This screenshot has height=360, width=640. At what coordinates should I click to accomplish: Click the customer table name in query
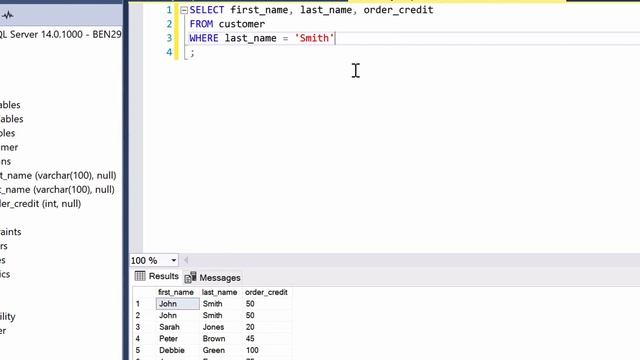[242, 24]
